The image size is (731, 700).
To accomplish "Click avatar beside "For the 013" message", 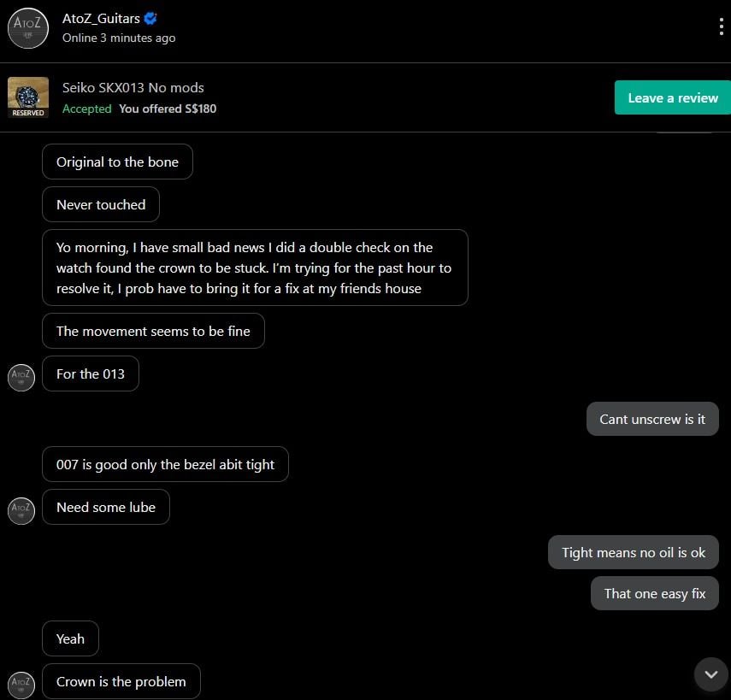I will 21,377.
